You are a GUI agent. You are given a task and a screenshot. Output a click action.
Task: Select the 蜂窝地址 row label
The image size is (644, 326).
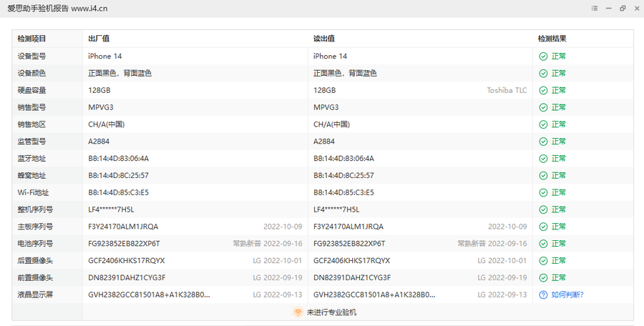tap(31, 175)
